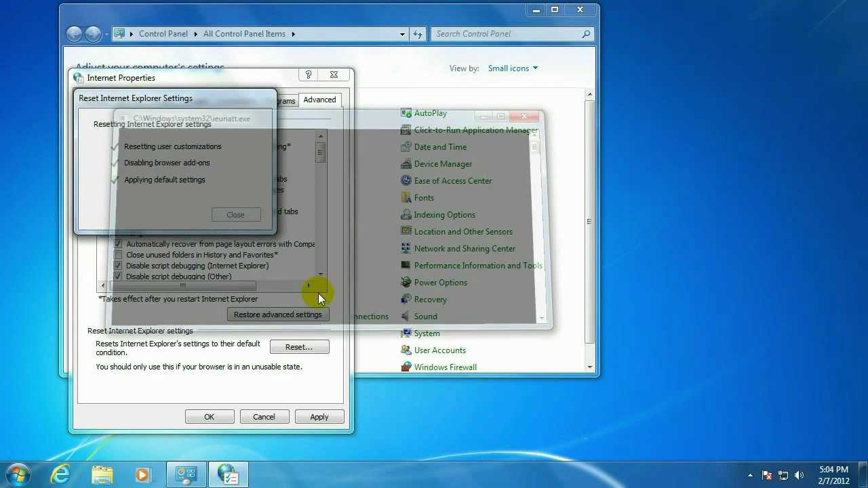This screenshot has height=488, width=868.
Task: Switch to Internet Properties taskbar button
Action: tap(229, 474)
